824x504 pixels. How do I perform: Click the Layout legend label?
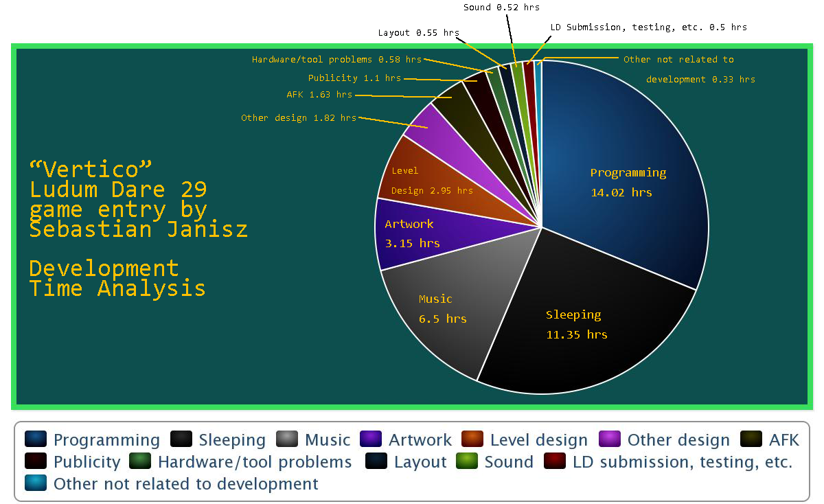coord(420,463)
